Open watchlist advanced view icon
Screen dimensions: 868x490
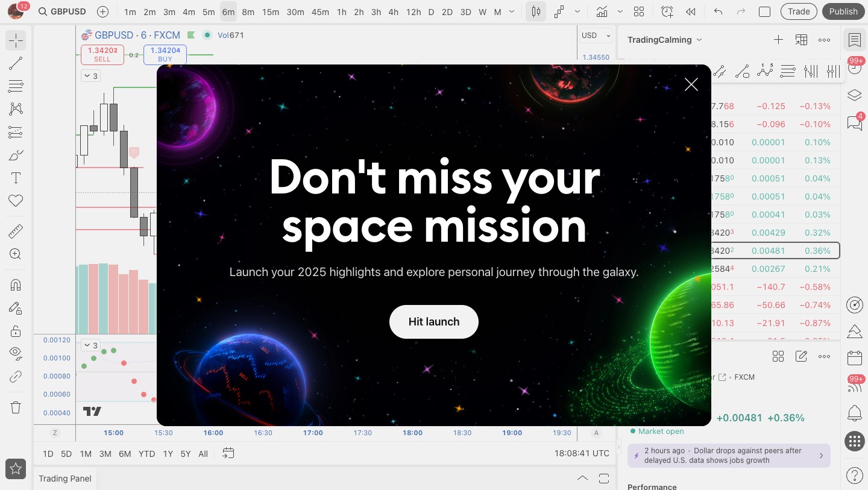pyautogui.click(x=801, y=40)
